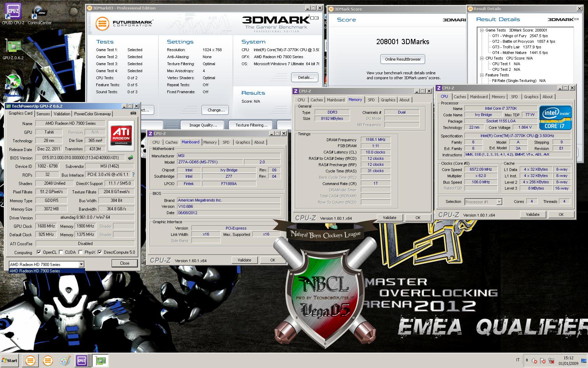Switch to Validation tab in GPU-Z
The width and height of the screenshot is (588, 368).
click(x=62, y=114)
